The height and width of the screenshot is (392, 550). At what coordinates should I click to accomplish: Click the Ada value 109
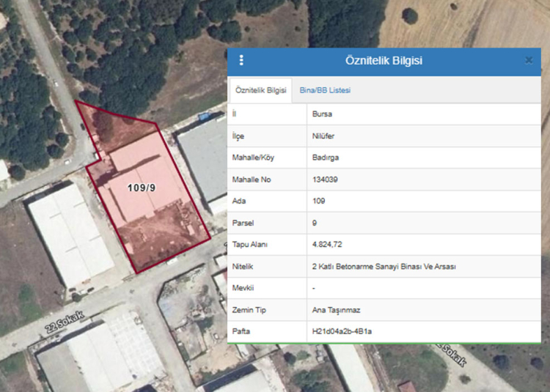point(318,201)
